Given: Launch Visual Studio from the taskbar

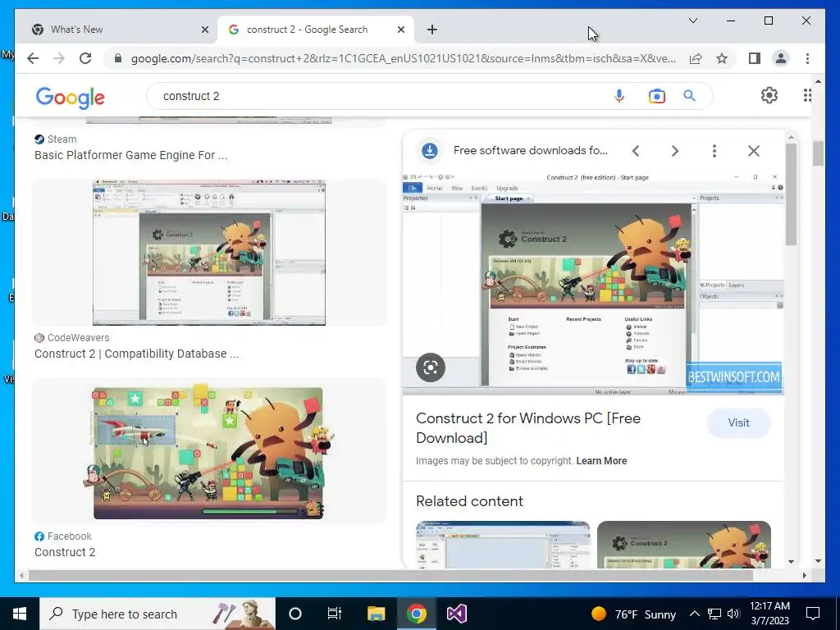Looking at the screenshot, I should (457, 614).
